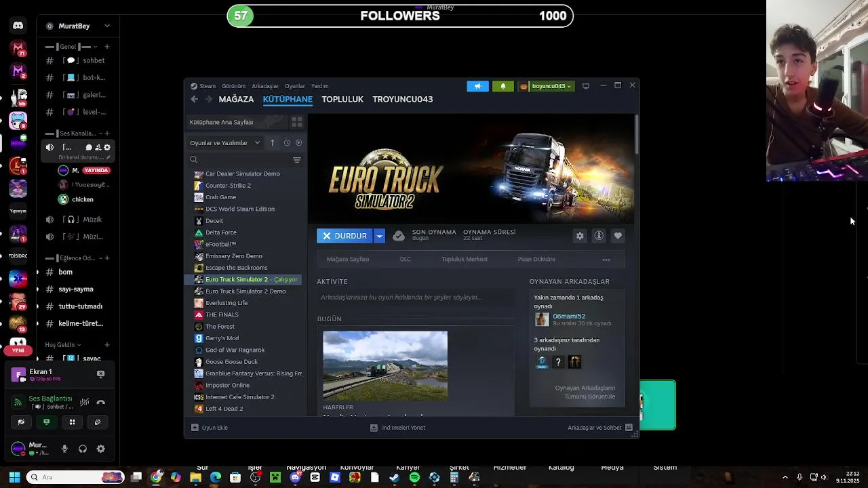The width and height of the screenshot is (868, 488).
Task: Open the Görünüm menu
Action: [x=234, y=86]
